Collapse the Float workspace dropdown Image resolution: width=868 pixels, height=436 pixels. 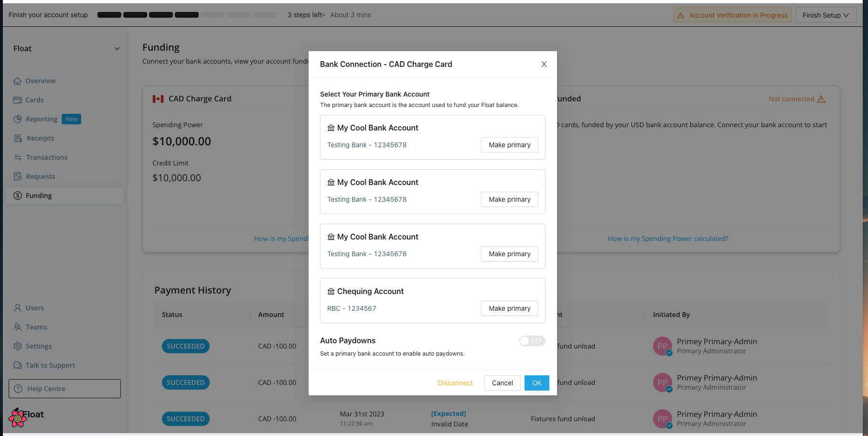(x=117, y=48)
